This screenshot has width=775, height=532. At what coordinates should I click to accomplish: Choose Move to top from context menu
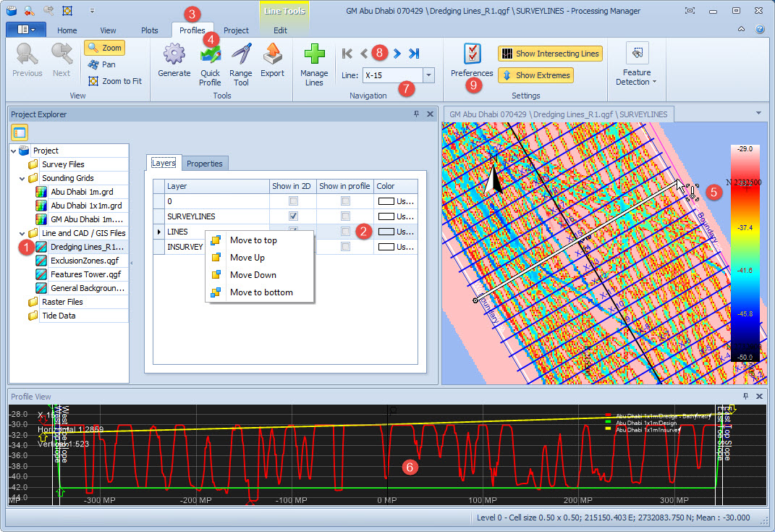(x=253, y=240)
